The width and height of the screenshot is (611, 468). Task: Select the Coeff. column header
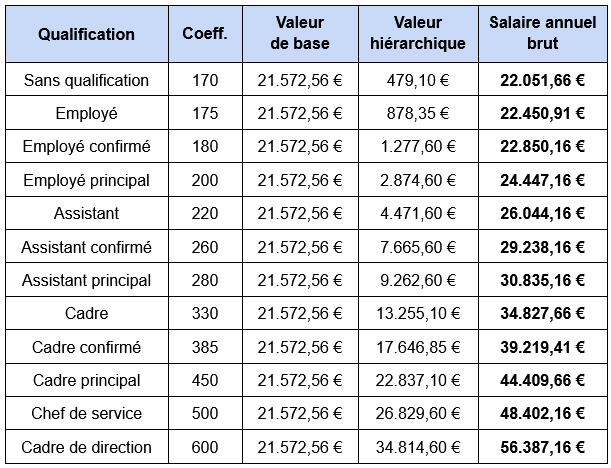click(205, 34)
